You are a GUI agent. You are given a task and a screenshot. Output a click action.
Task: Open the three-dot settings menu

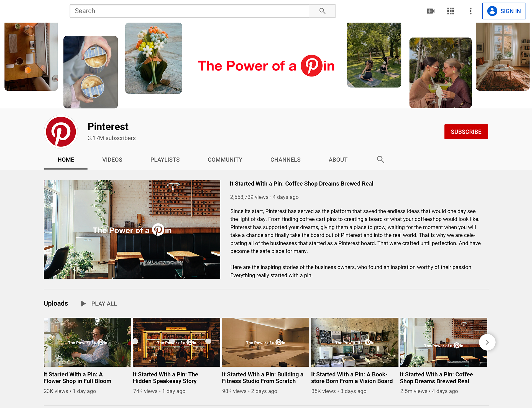[470, 11]
